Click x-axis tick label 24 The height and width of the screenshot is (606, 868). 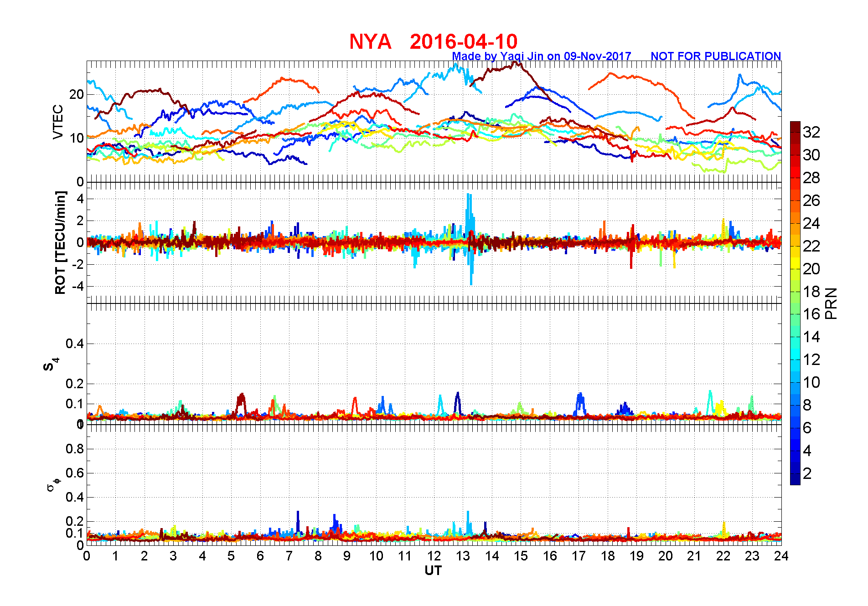point(781,556)
